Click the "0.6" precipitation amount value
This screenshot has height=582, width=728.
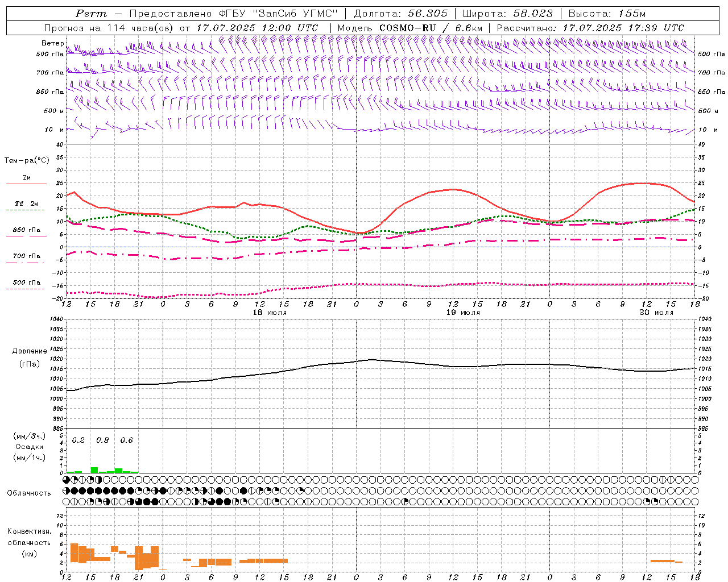[126, 440]
